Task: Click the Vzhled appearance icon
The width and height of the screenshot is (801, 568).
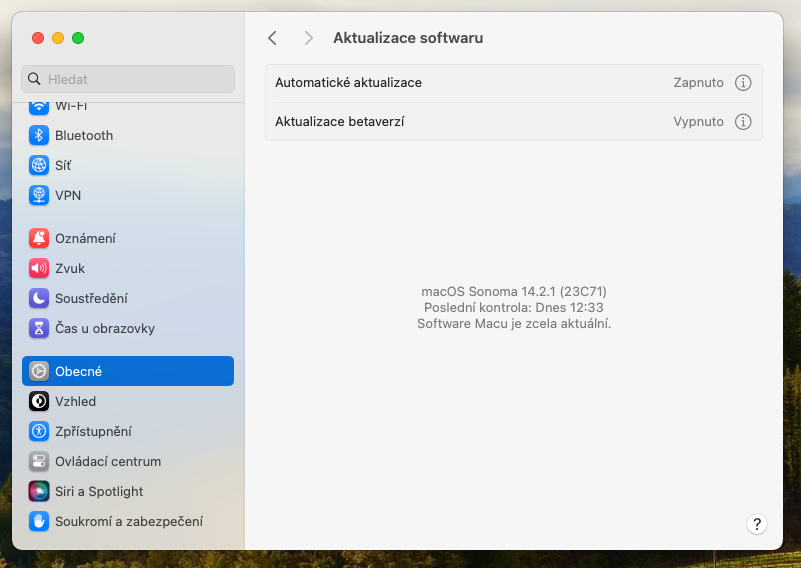Action: coord(39,401)
